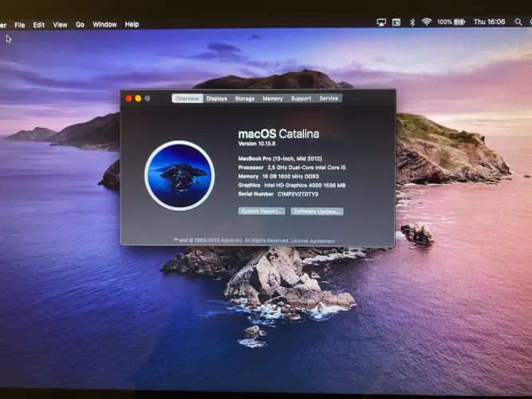532x399 pixels.
Task: Open the License Agreement link
Action: click(313, 241)
